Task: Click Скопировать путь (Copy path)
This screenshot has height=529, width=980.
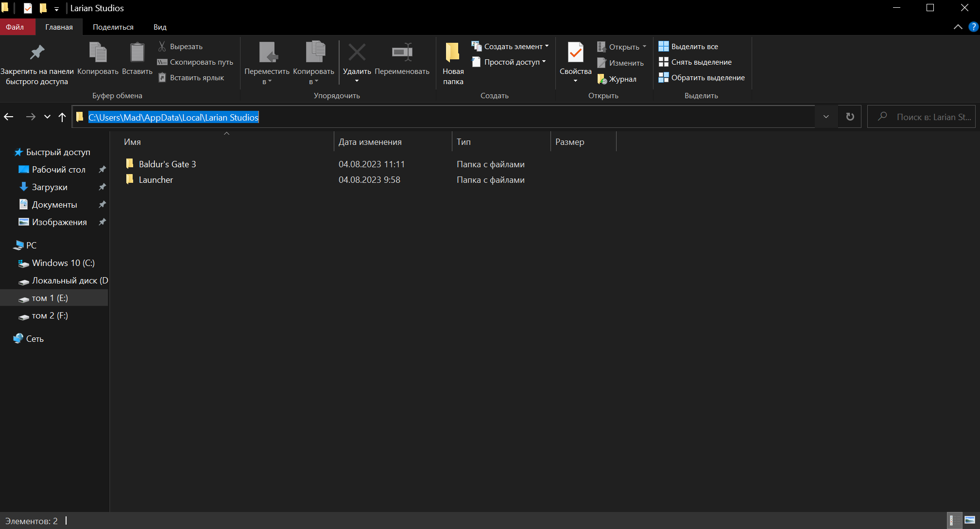Action: point(195,62)
